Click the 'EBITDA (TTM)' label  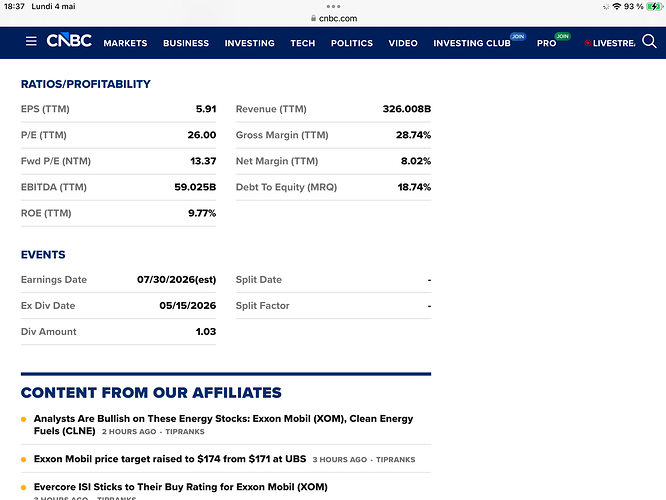54,187
